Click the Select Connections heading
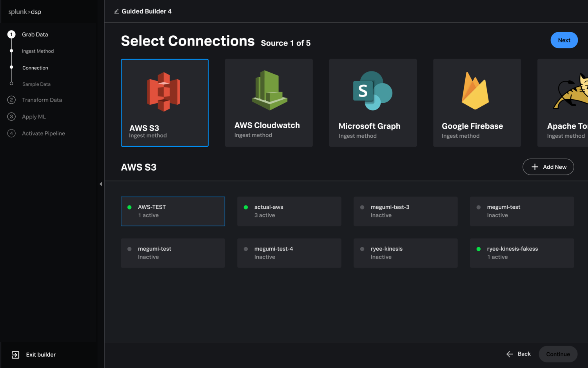 (x=188, y=41)
